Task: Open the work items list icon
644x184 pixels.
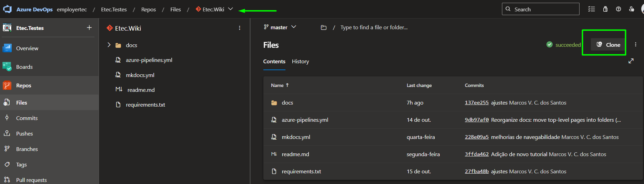Action: click(x=592, y=9)
